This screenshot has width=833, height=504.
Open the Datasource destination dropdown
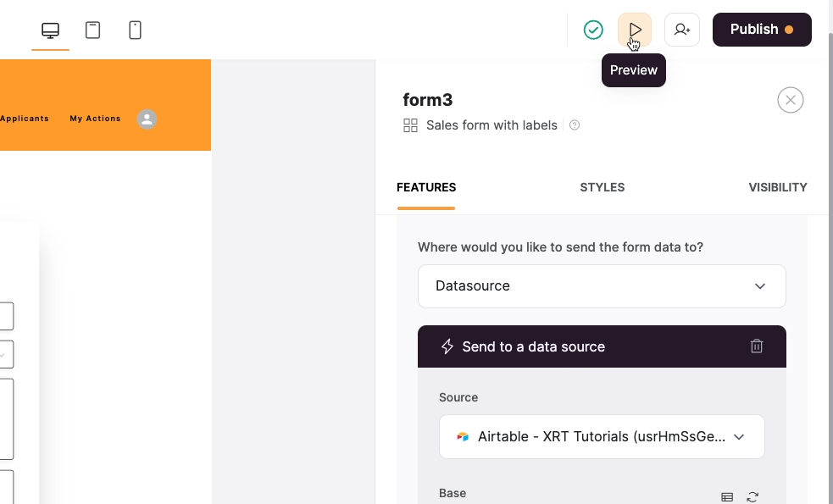pos(602,286)
